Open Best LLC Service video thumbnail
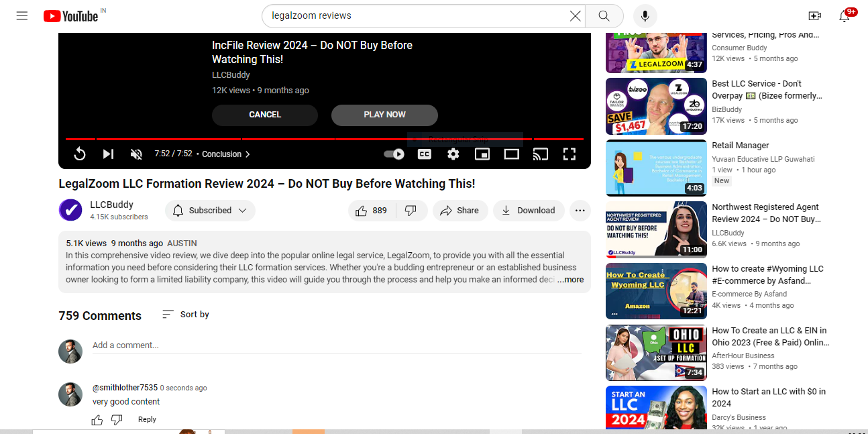This screenshot has width=868, height=434. click(656, 106)
